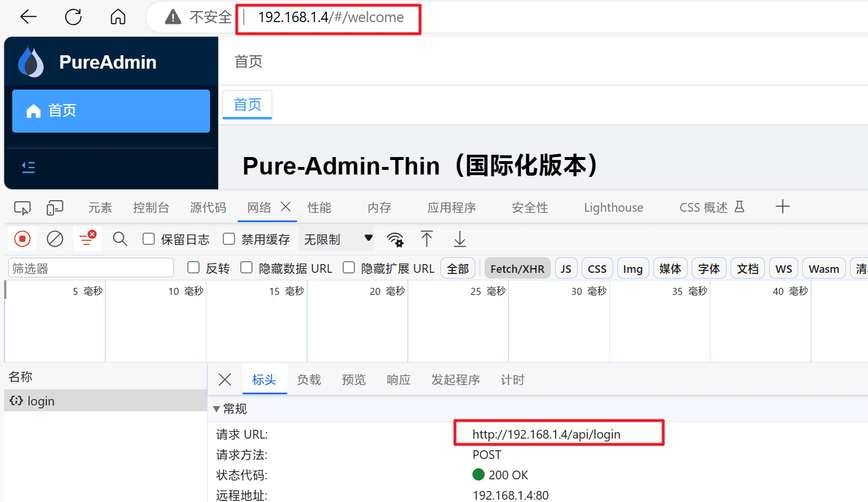Open network conditions wifi settings icon
The width and height of the screenshot is (868, 502).
click(395, 239)
